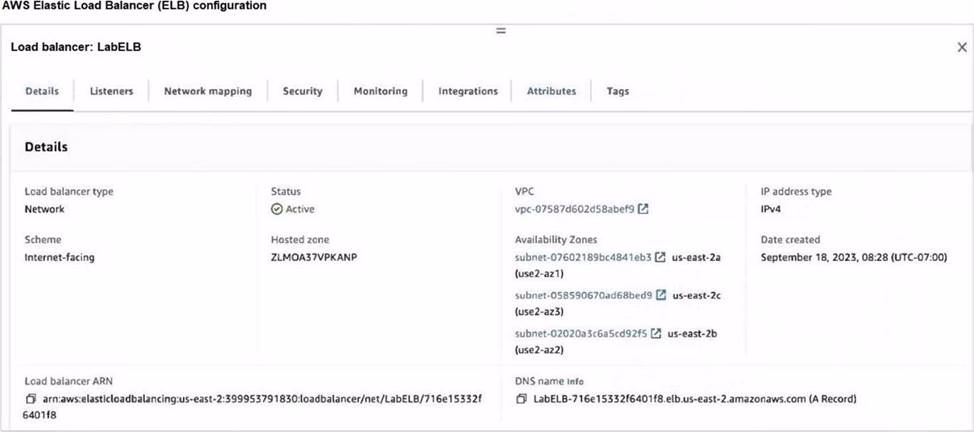
Task: Click the panel resize handle at top
Action: click(x=501, y=30)
